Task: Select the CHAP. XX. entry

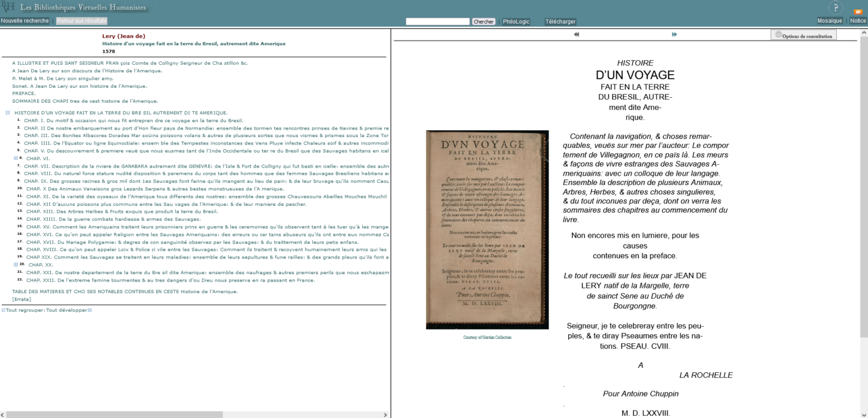Action: pos(41,264)
